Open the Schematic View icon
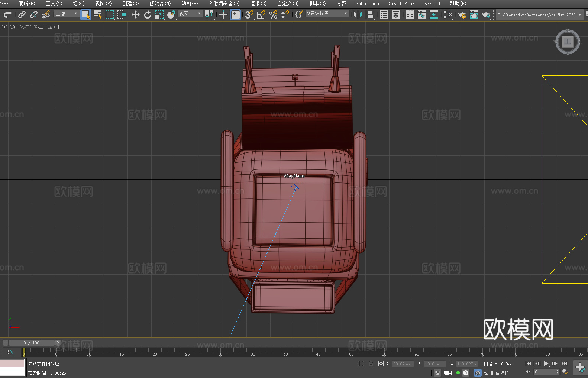Image resolution: width=588 pixels, height=378 pixels. [434, 14]
